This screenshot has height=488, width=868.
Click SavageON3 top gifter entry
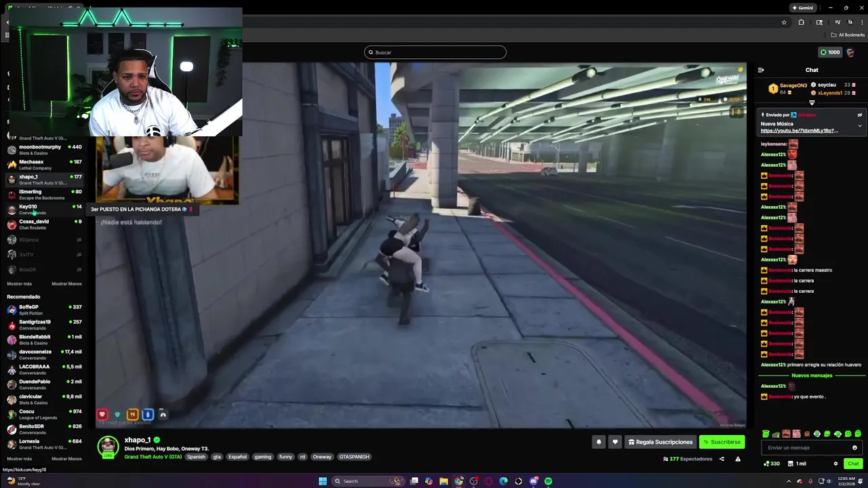click(789, 88)
